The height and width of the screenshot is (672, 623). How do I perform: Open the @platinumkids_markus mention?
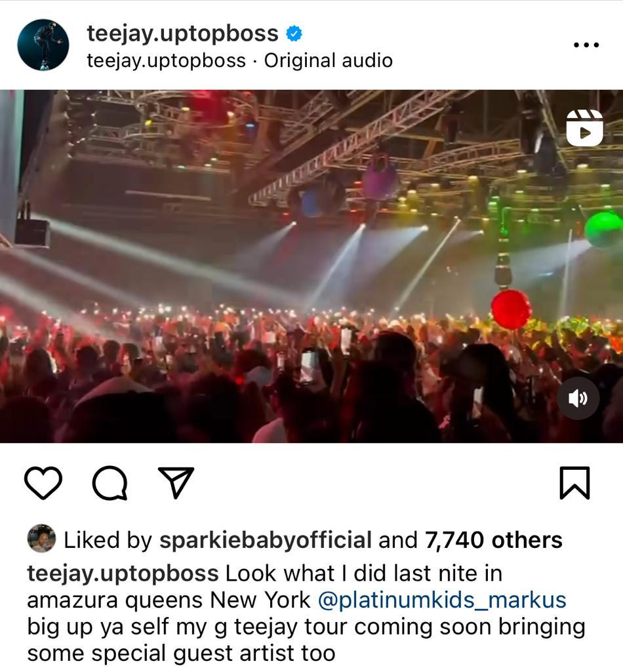442,600
